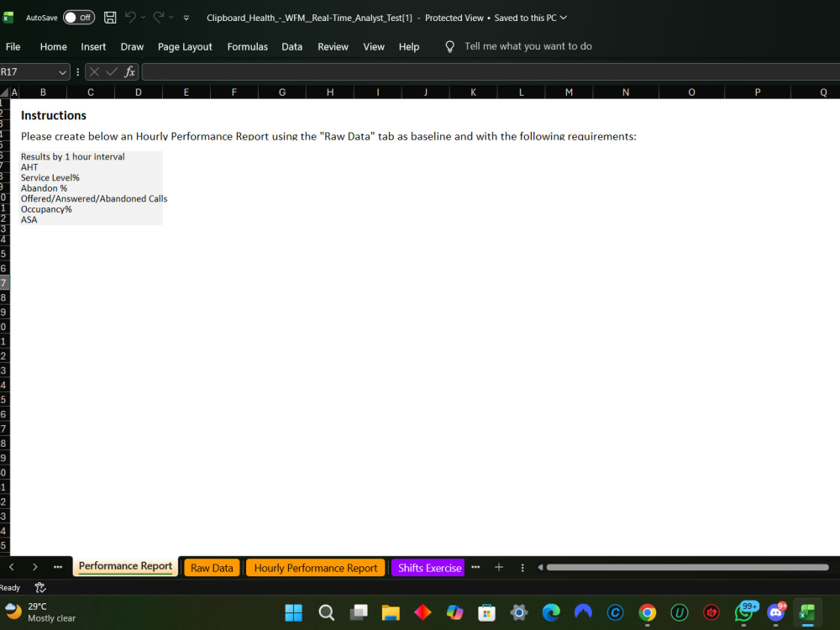This screenshot has height=630, width=840.
Task: Click the 'Abandon %' cell
Action: (44, 188)
